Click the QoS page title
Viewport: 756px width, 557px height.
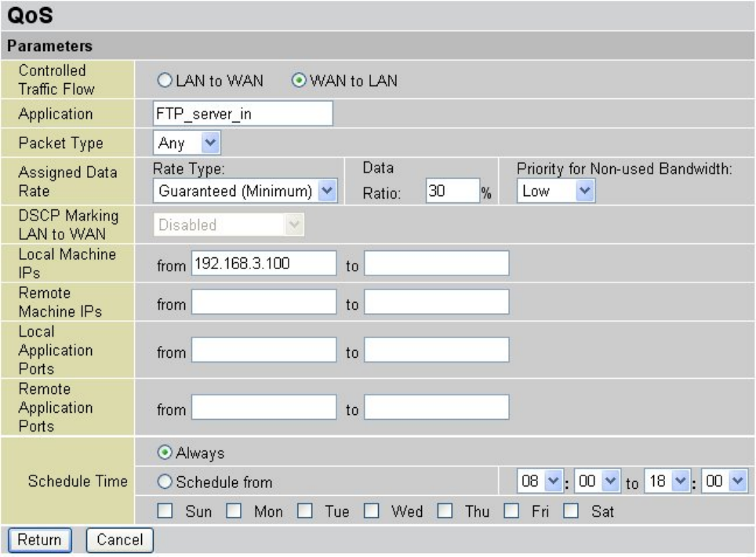click(x=30, y=15)
